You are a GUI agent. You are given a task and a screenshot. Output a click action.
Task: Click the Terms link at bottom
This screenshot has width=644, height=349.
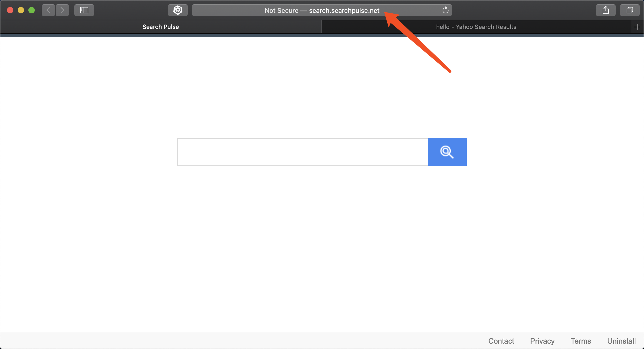click(x=581, y=340)
